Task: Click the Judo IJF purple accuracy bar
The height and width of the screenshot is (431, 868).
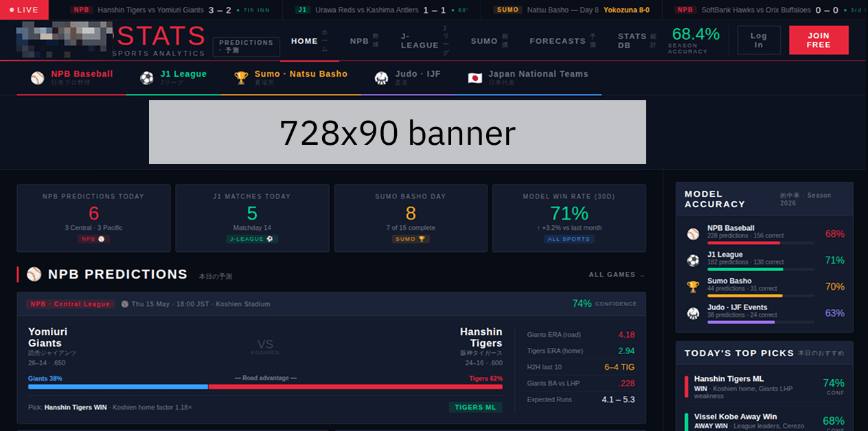Action: click(x=741, y=323)
